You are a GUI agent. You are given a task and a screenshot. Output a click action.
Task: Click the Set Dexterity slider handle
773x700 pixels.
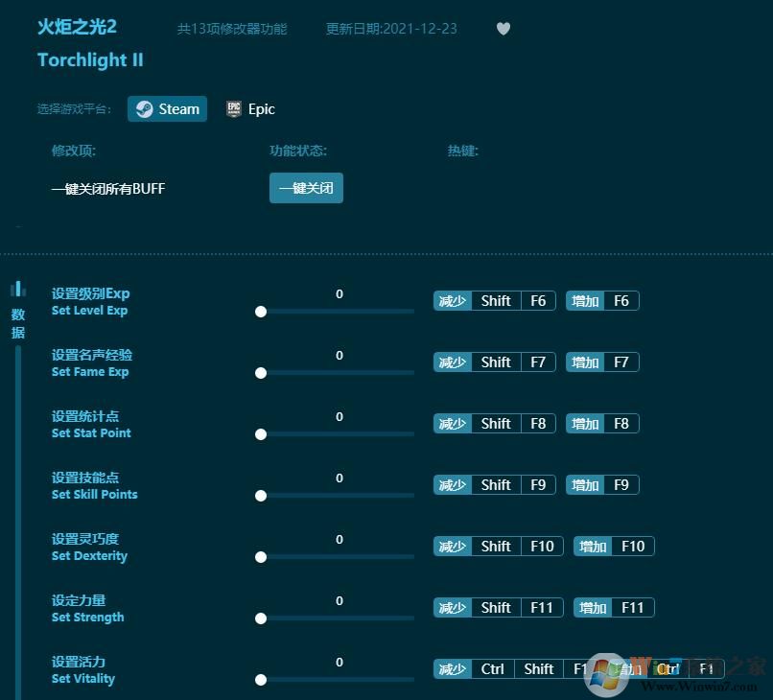click(261, 557)
